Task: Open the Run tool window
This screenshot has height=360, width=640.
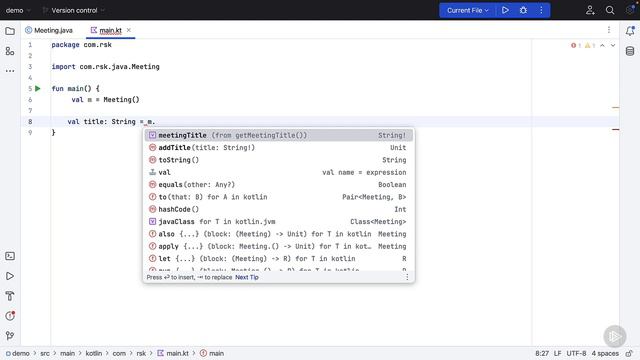Action: 10,276
